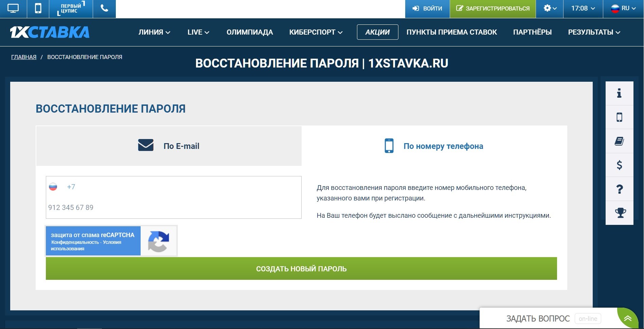The width and height of the screenshot is (644, 329).
Task: Open mobile apps icon in top bar
Action: (38, 8)
